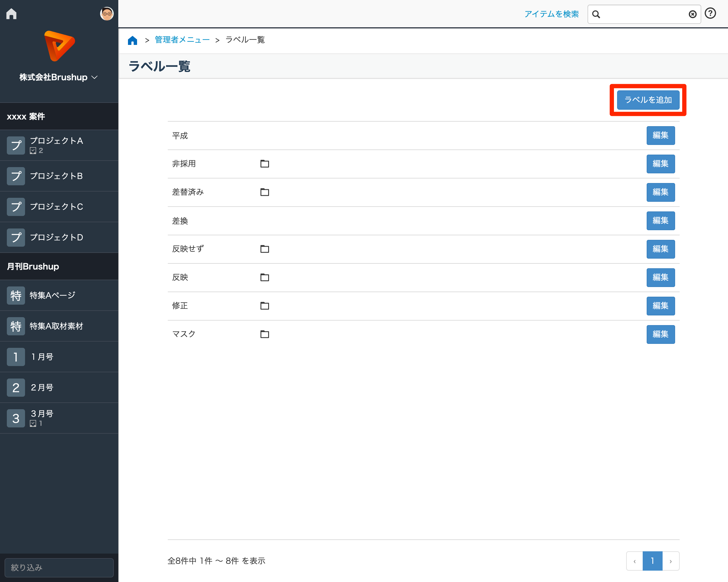Click the magnifier search icon

596,14
